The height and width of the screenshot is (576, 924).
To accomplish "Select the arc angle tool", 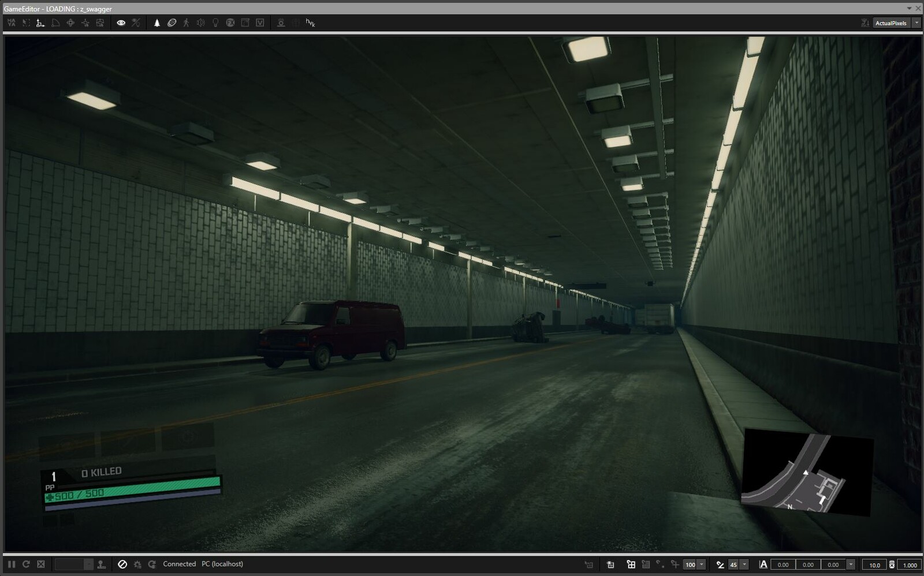I will 55,23.
